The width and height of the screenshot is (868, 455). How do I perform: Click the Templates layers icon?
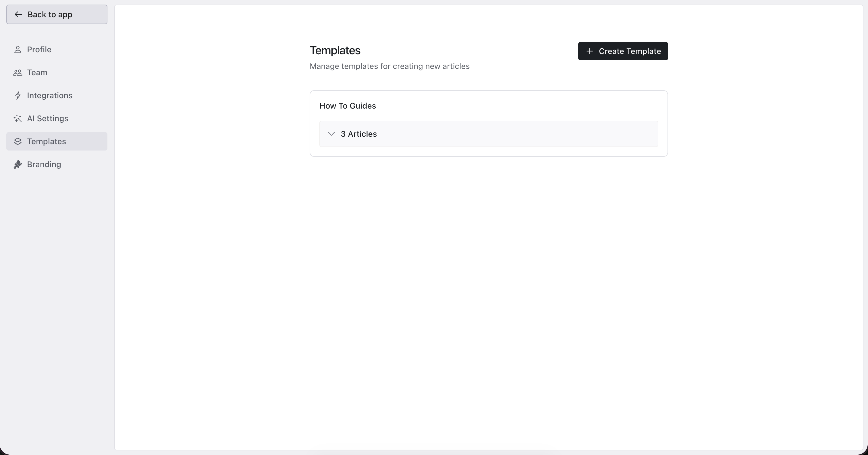coord(18,141)
